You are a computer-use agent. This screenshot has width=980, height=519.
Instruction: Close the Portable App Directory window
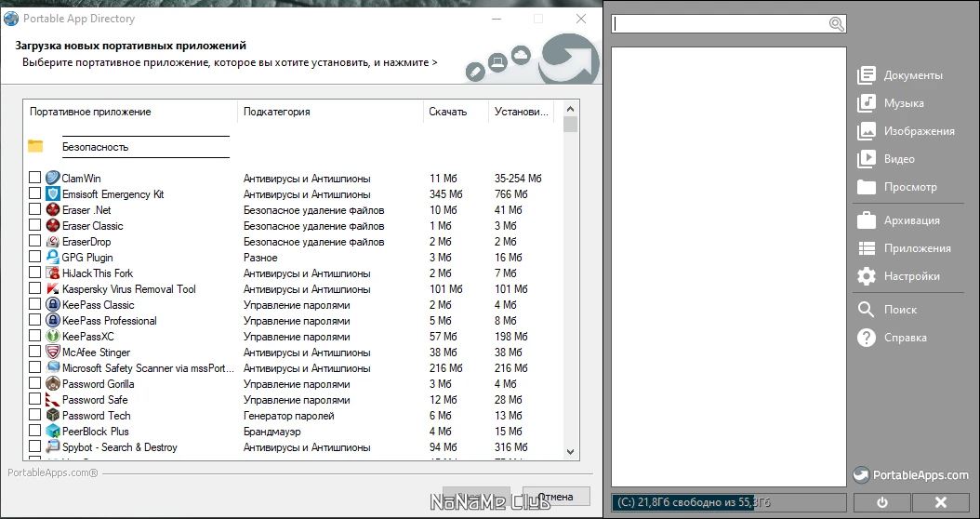coord(580,19)
